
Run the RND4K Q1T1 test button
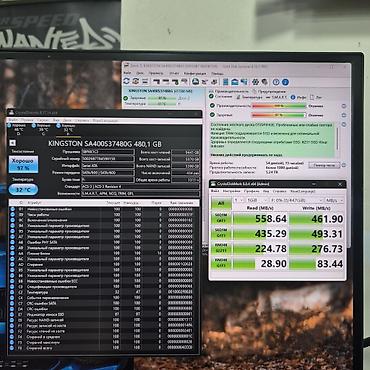(221, 263)
